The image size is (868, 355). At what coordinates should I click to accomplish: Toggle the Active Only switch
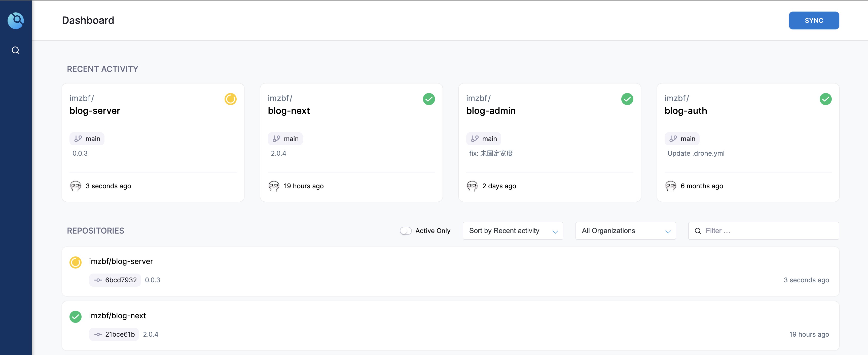[406, 231]
